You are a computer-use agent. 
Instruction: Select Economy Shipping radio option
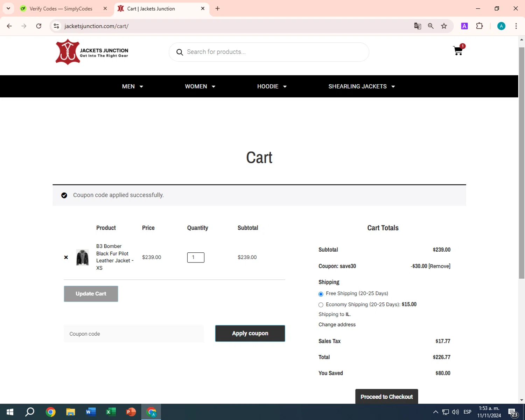click(x=321, y=305)
